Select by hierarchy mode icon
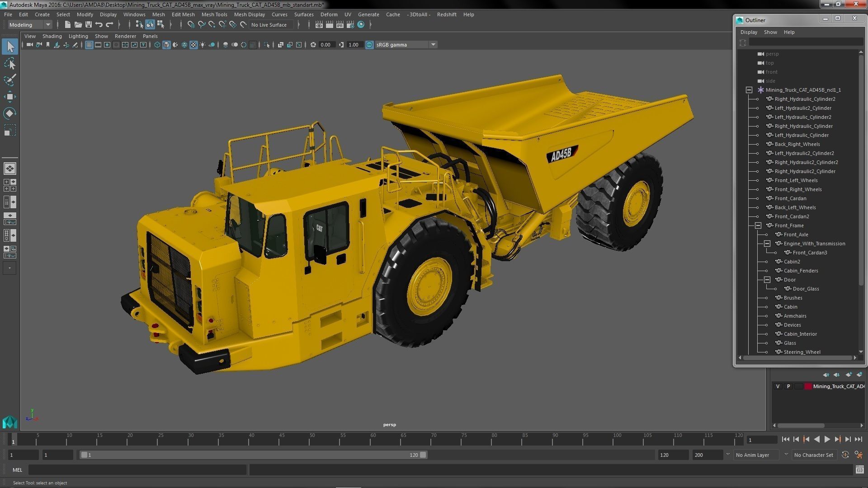The image size is (868, 488). pyautogui.click(x=139, y=25)
